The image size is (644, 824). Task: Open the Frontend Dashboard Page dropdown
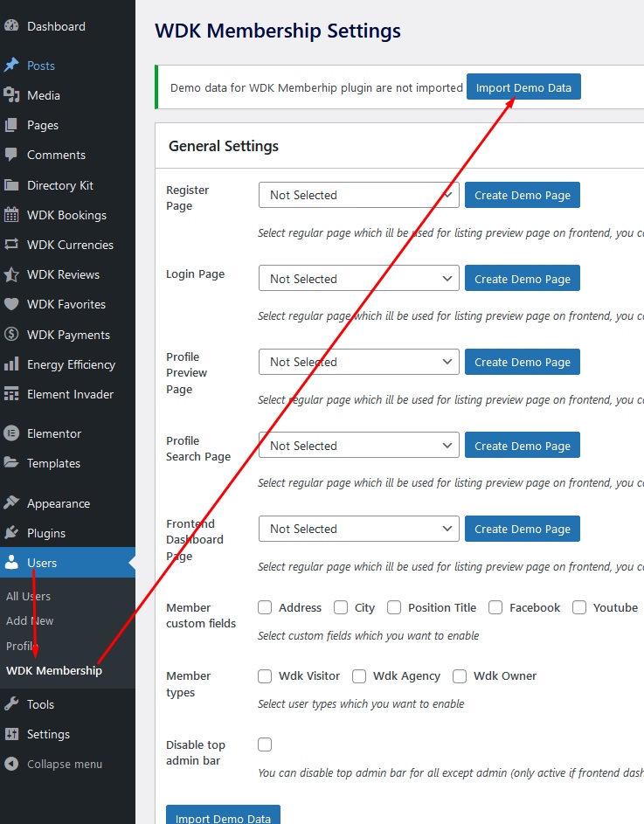click(x=358, y=529)
